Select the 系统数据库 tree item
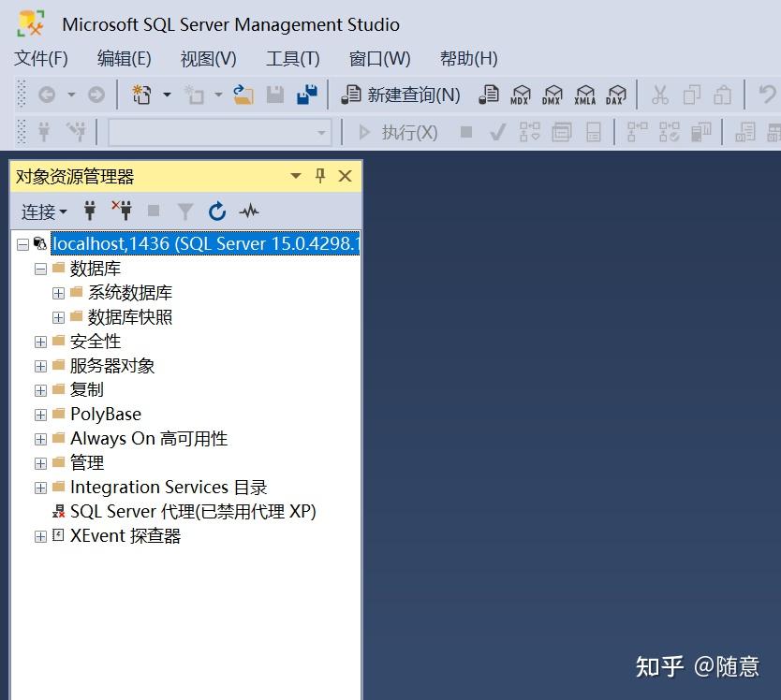 (130, 293)
